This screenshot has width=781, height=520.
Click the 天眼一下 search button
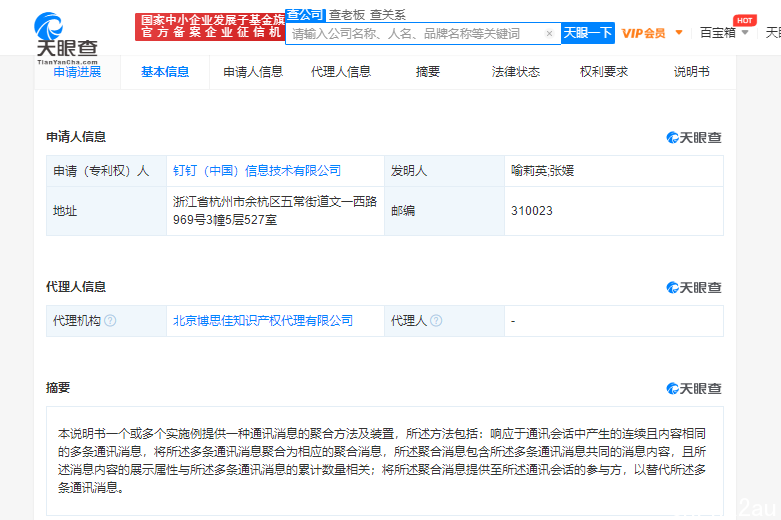pos(588,33)
